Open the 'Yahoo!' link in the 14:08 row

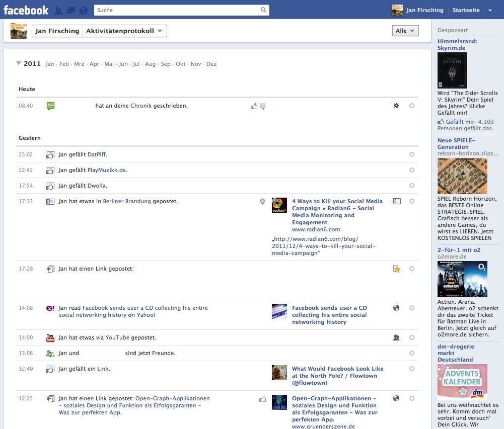click(146, 315)
